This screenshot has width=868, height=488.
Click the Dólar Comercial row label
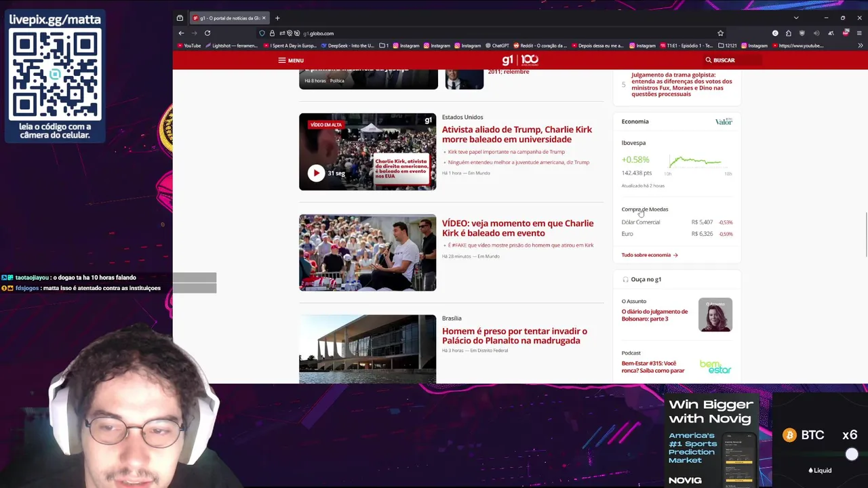point(641,222)
